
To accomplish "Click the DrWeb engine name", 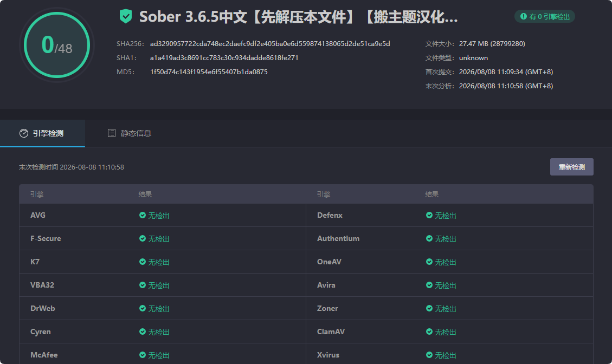I will 42,308.
